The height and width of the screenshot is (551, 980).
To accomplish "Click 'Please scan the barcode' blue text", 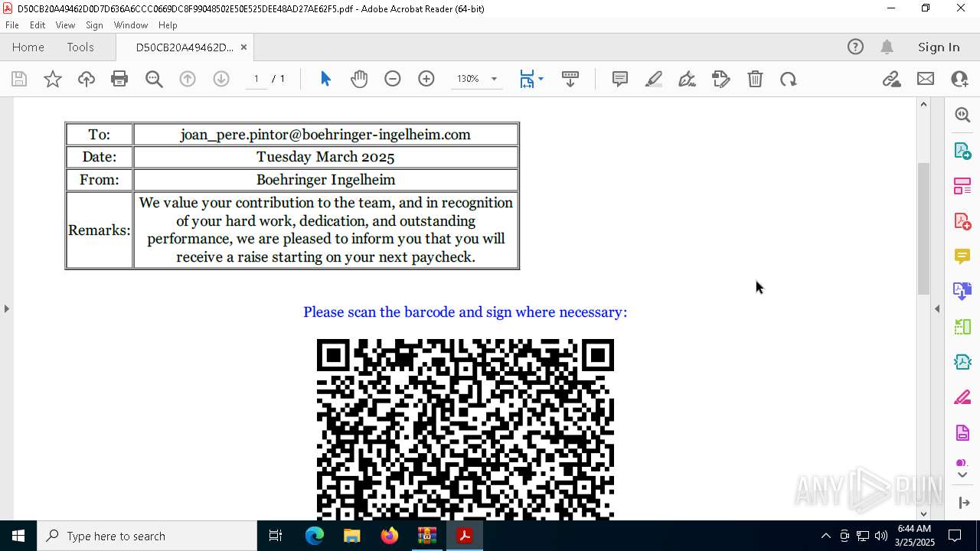I will 465,312.
